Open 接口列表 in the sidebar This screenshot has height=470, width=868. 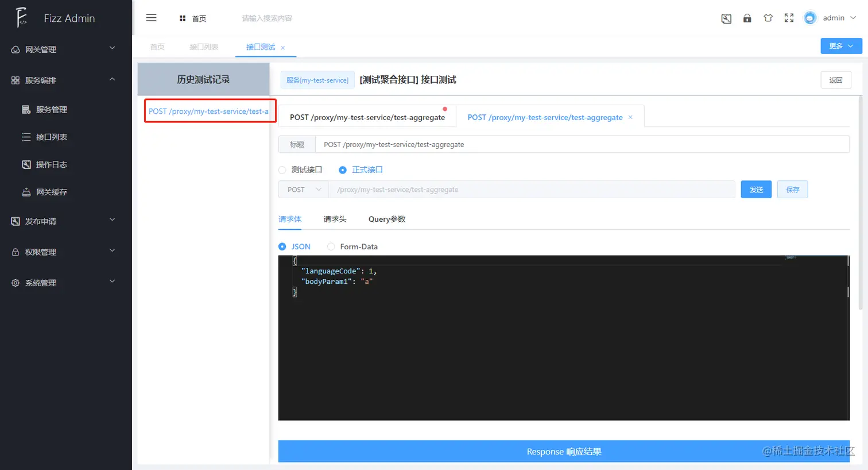(52, 137)
